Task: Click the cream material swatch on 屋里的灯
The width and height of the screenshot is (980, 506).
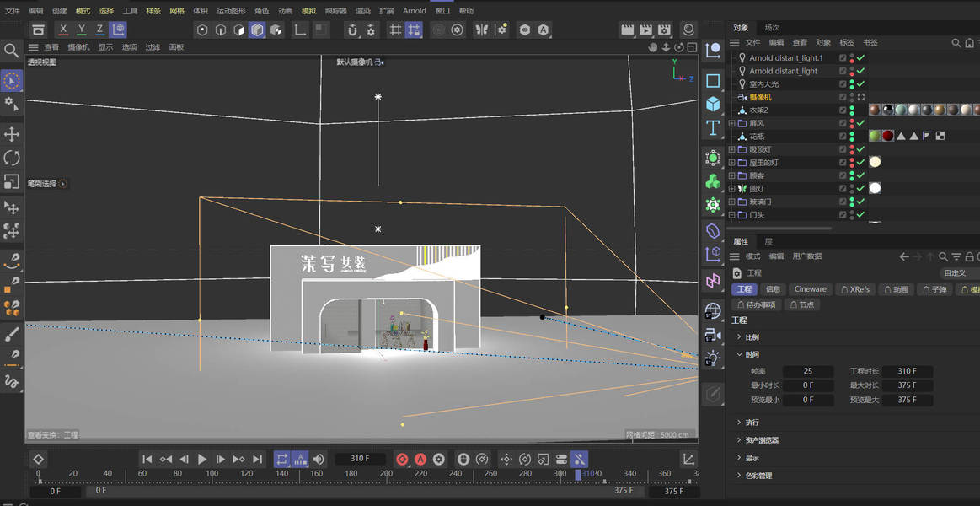Action: tap(875, 162)
